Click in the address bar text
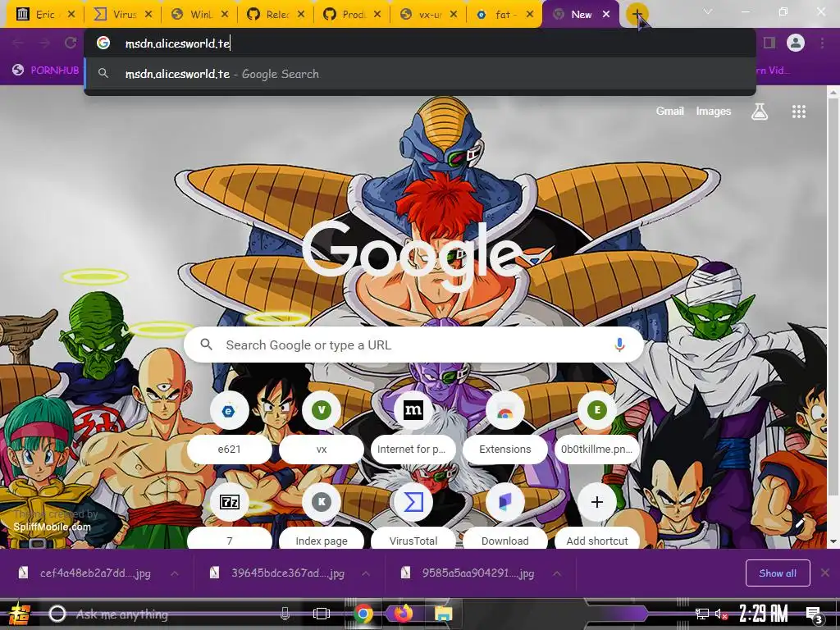The width and height of the screenshot is (840, 630). (177, 43)
